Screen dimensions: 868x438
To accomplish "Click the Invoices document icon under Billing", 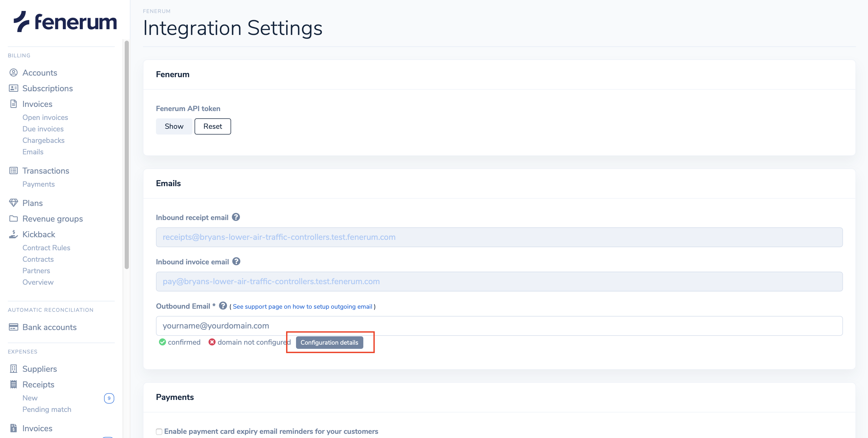I will tap(14, 104).
